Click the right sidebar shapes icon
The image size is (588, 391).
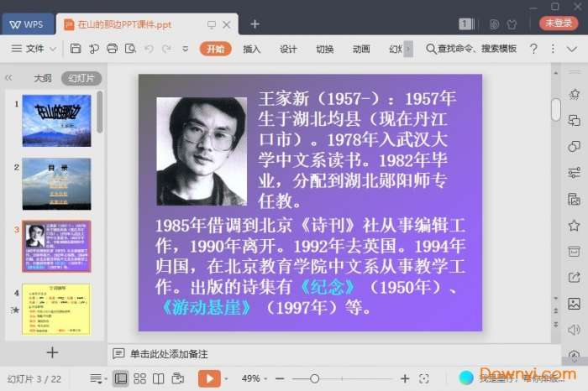coord(574,147)
